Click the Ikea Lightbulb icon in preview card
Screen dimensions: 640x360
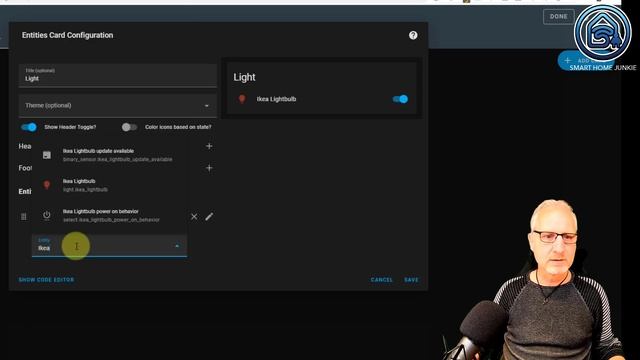242,99
